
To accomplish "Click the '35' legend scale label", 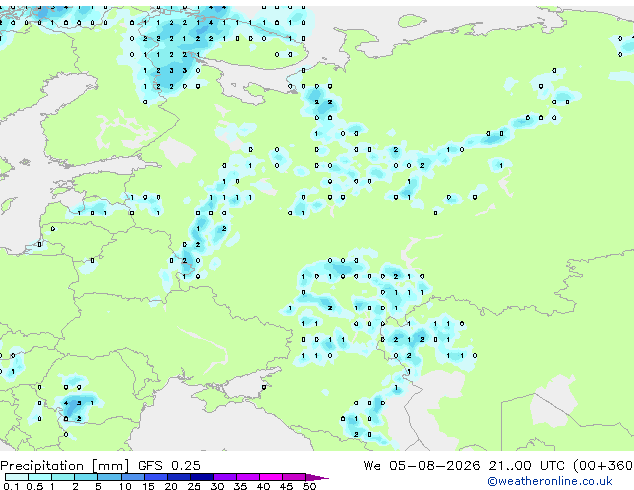I will [x=241, y=486].
